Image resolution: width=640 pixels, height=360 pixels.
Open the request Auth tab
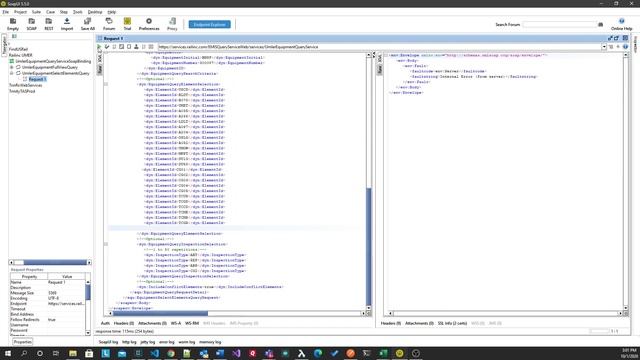click(105, 323)
